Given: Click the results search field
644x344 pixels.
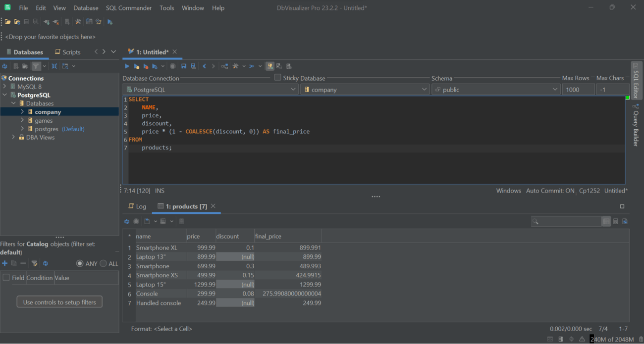Looking at the screenshot, I should coord(566,221).
